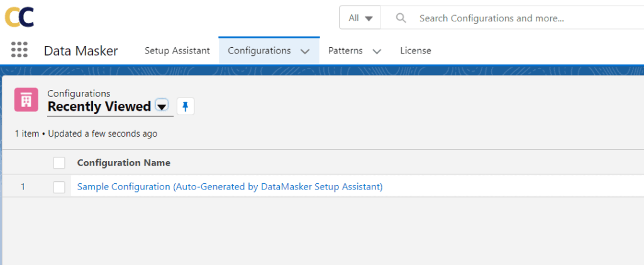The height and width of the screenshot is (265, 644).
Task: Open the Sample Configuration record link
Action: (230, 187)
